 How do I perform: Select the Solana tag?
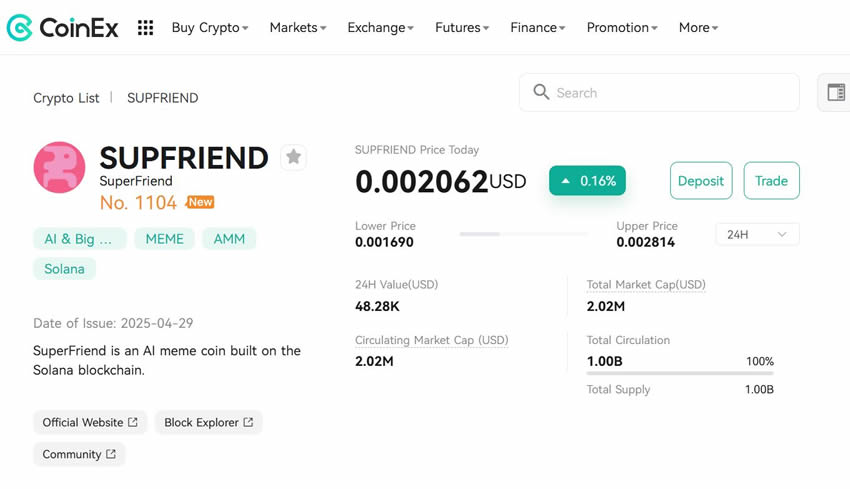65,269
